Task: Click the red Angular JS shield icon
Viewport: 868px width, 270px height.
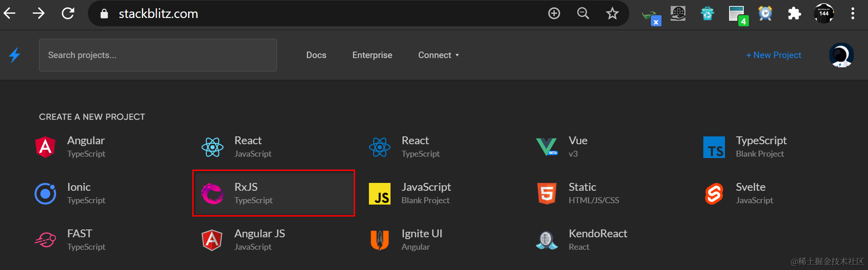Action: pos(212,240)
